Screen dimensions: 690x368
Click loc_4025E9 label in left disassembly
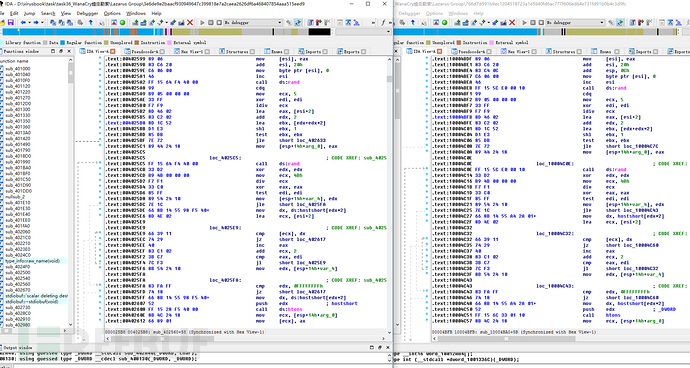click(x=225, y=228)
